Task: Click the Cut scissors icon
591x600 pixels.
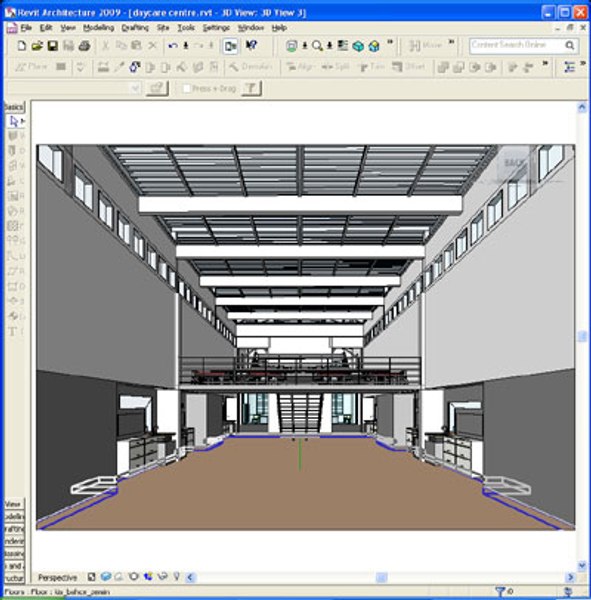Action: point(105,46)
